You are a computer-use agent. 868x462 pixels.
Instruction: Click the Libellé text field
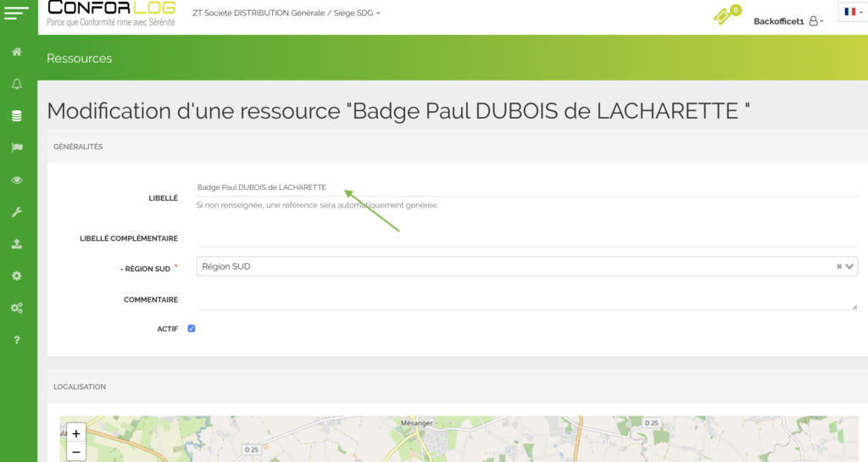click(x=526, y=187)
